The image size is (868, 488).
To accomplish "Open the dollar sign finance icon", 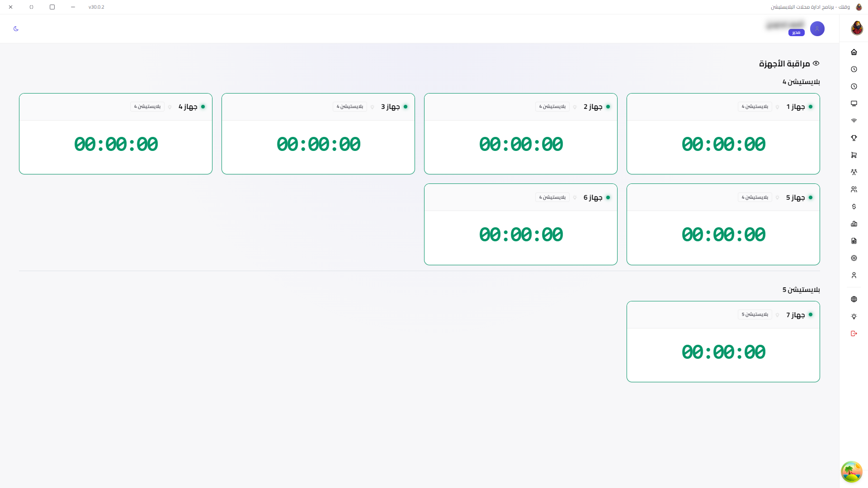I will click(x=854, y=206).
